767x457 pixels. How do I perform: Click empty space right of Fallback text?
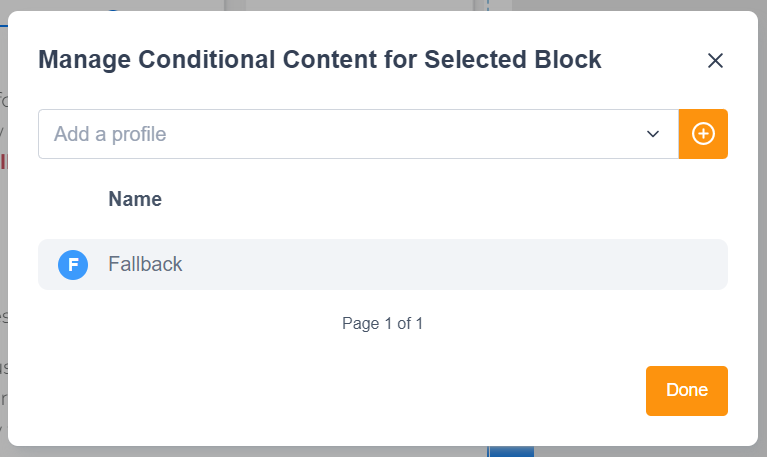click(x=450, y=265)
